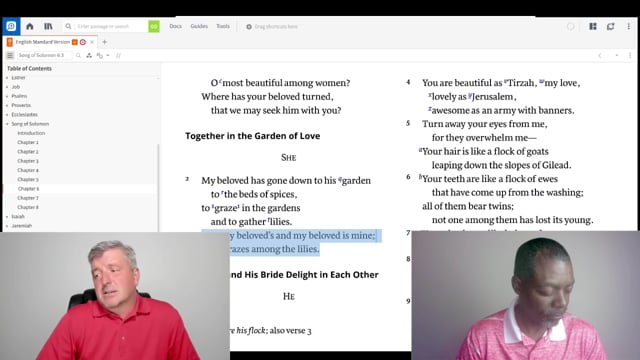Viewport: 640px width, 360px height.
Task: Open the Layouts panel icon
Action: pyautogui.click(x=593, y=27)
